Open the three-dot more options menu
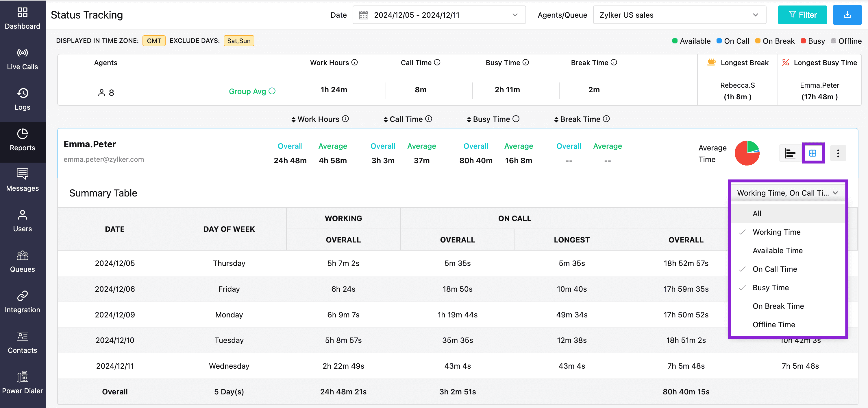The height and width of the screenshot is (408, 868). click(838, 153)
